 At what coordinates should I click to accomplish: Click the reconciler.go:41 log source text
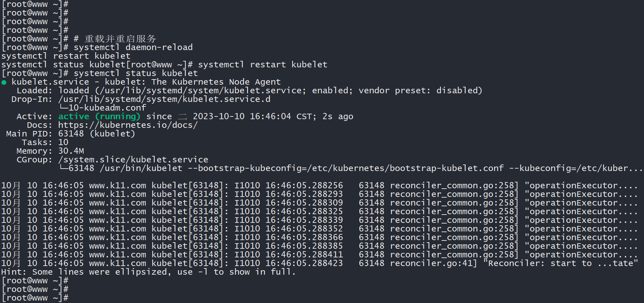pos(433,263)
